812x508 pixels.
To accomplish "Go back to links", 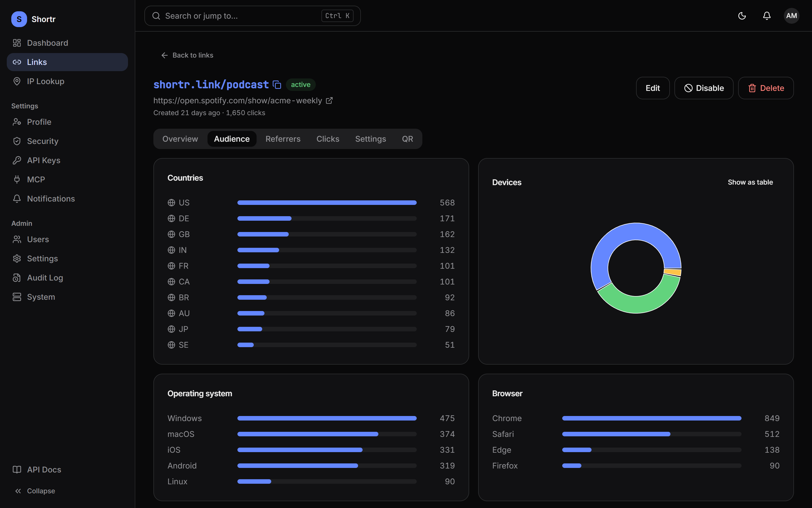I will (187, 55).
